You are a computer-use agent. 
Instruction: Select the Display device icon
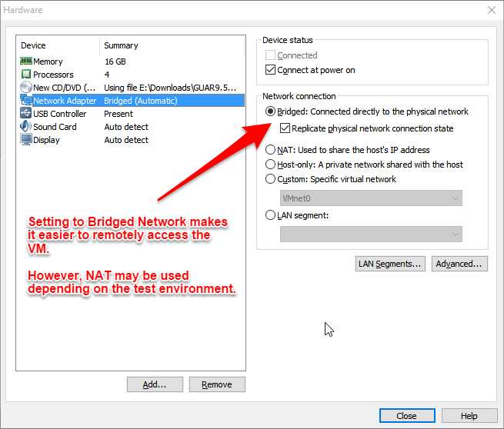click(26, 140)
